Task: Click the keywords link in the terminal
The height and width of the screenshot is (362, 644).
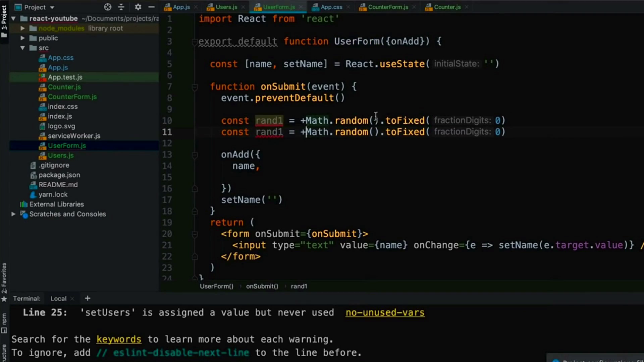Action: (x=119, y=339)
